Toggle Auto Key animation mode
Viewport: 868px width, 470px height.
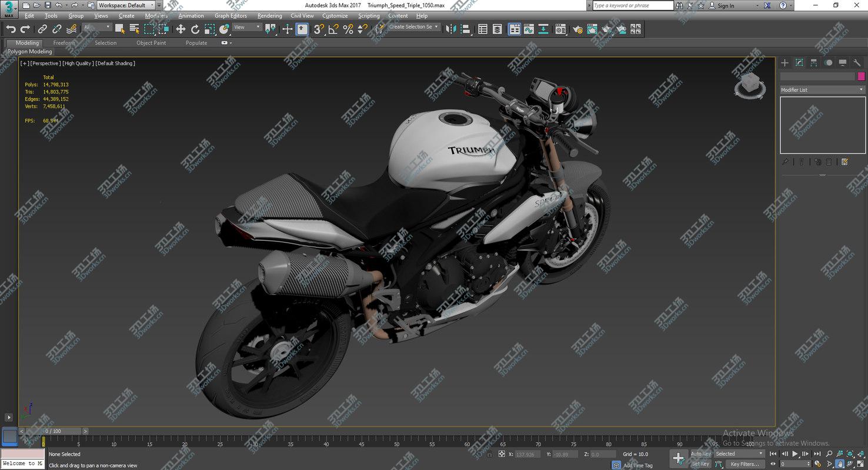pos(700,454)
